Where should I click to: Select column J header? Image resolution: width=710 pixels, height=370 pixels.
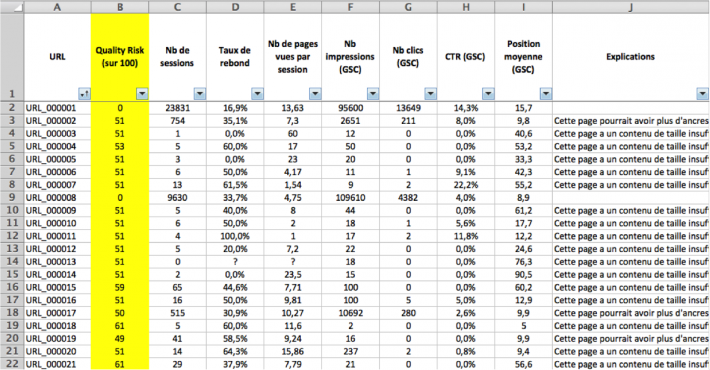tap(631, 7)
